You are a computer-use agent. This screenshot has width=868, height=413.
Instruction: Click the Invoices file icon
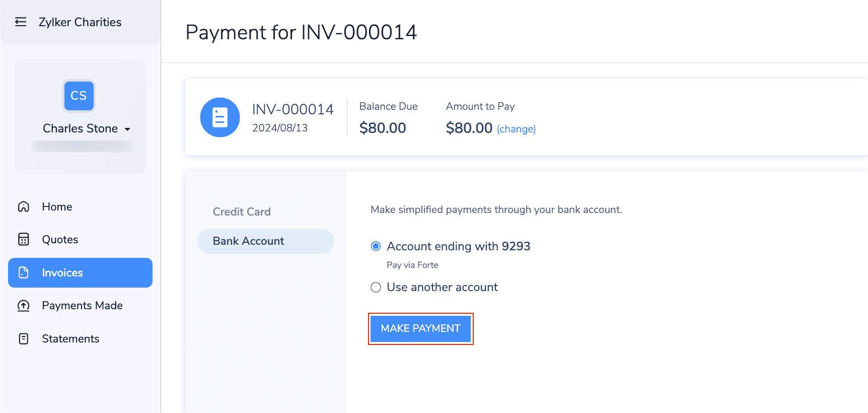pyautogui.click(x=24, y=272)
